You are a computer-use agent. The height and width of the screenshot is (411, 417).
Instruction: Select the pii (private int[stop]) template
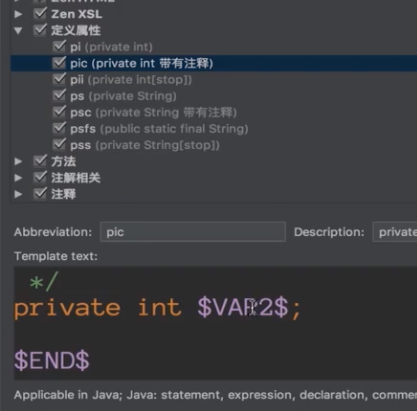click(x=131, y=80)
